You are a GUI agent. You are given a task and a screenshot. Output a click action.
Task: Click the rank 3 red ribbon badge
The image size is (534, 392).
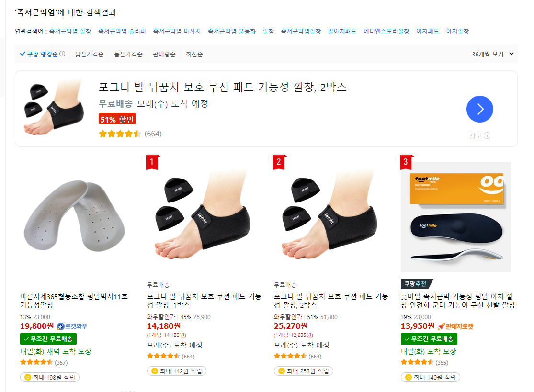click(406, 162)
